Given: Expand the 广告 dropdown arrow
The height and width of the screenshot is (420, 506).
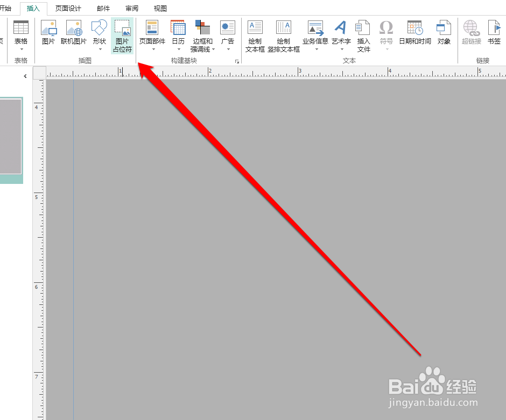Looking at the screenshot, I should pyautogui.click(x=228, y=49).
